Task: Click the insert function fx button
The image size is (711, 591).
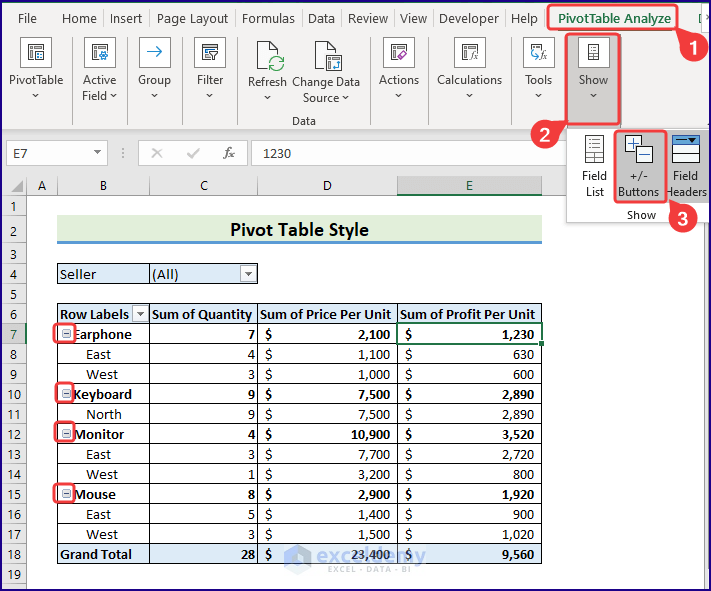Action: pos(229,153)
